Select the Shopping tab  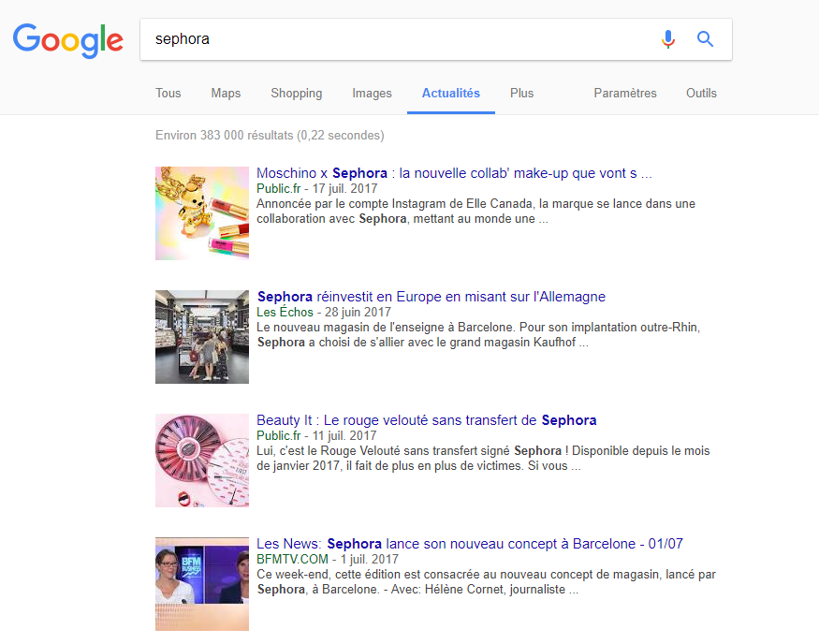(296, 94)
